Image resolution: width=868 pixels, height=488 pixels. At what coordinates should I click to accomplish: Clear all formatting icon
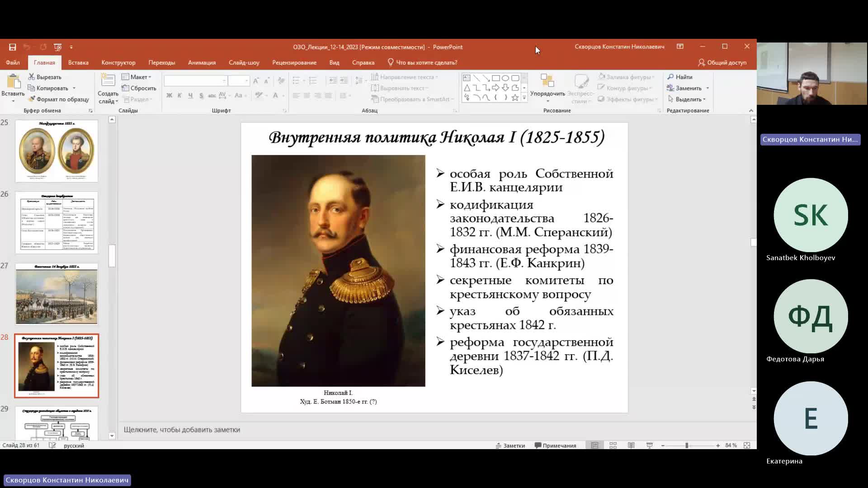pyautogui.click(x=281, y=81)
